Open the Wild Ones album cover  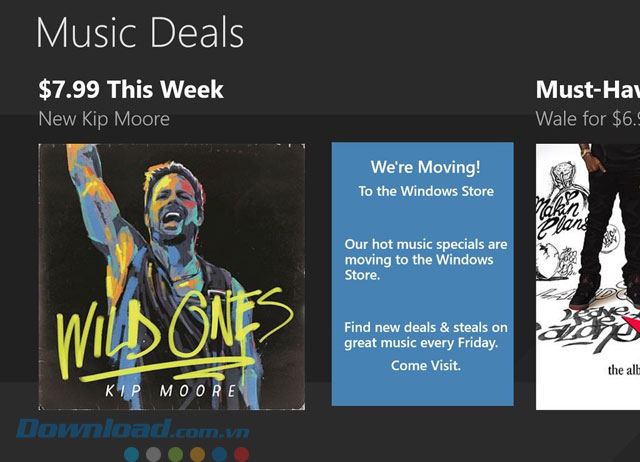[172, 276]
